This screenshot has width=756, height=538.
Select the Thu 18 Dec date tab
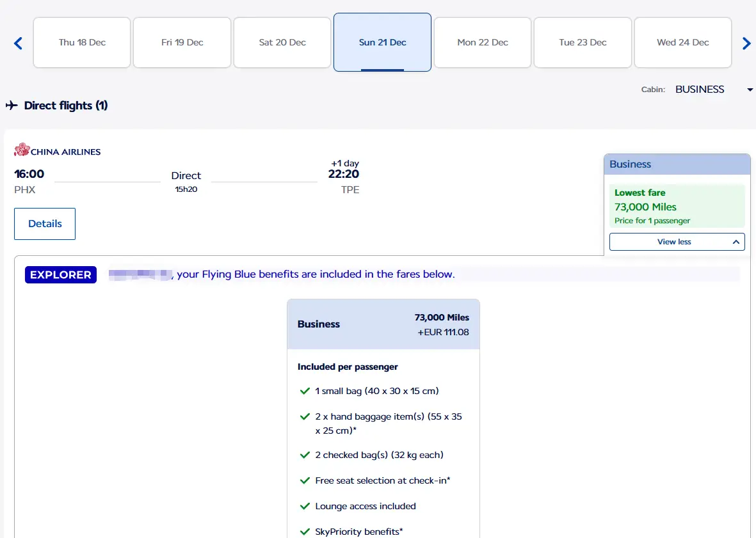click(x=82, y=43)
